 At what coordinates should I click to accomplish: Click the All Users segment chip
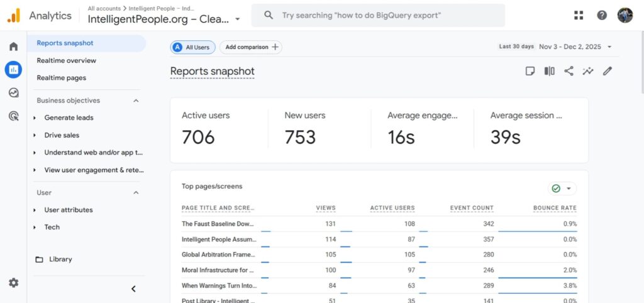pos(192,47)
